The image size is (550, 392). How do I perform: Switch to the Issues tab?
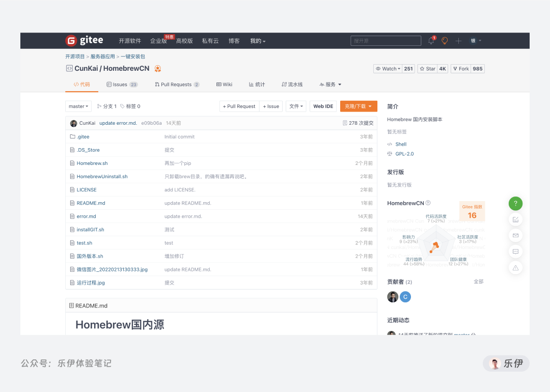[118, 85]
